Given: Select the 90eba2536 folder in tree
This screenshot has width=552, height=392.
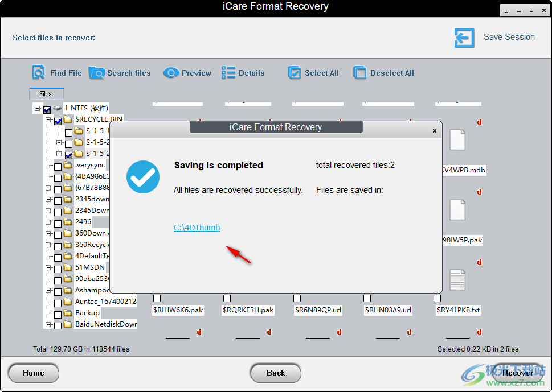Looking at the screenshot, I should 93,279.
